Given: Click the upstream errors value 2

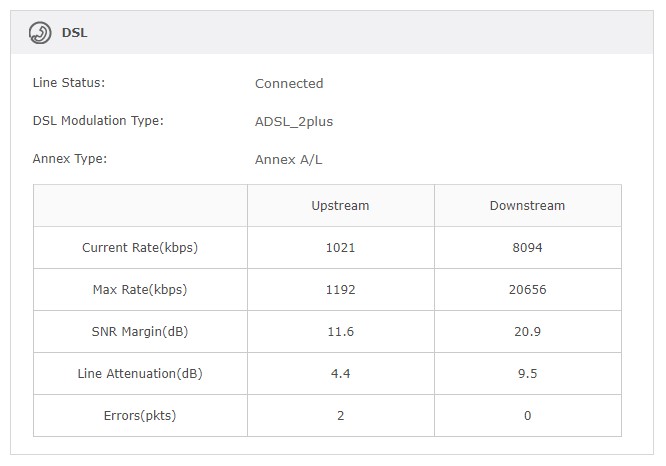Looking at the screenshot, I should click(x=340, y=416).
